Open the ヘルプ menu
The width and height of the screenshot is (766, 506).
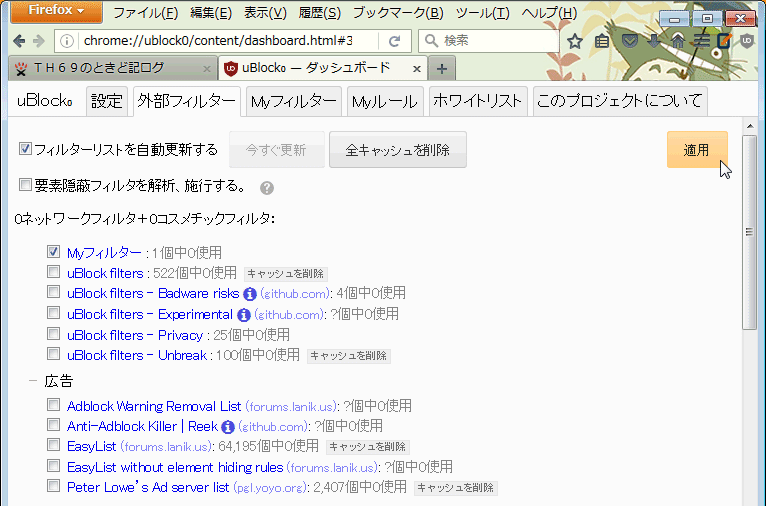(549, 13)
